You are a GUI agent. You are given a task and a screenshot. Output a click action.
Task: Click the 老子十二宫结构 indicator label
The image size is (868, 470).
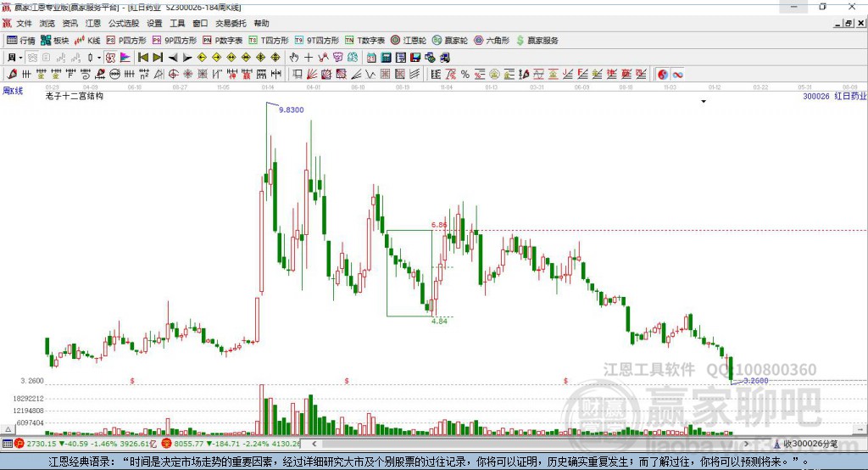(x=75, y=96)
